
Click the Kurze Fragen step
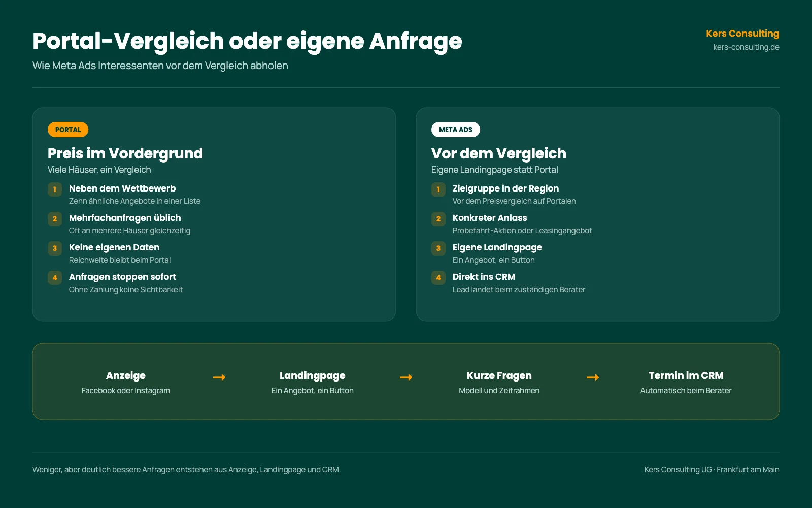[x=499, y=376]
